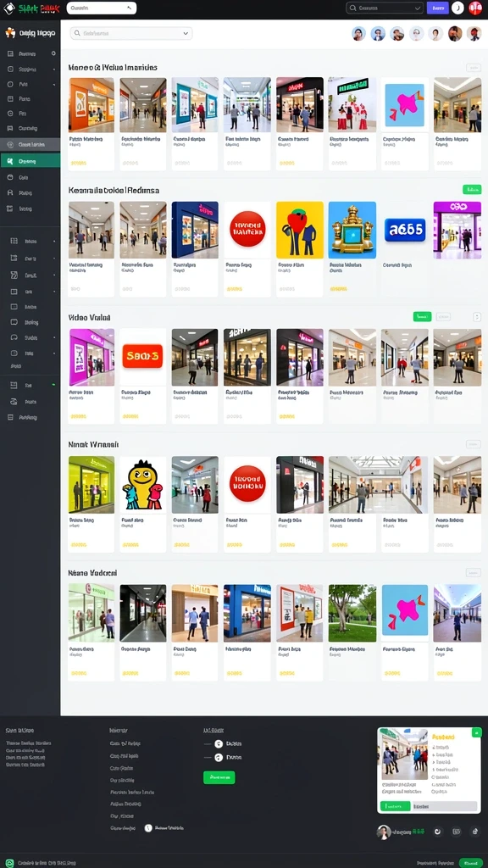Image resolution: width=488 pixels, height=868 pixels.
Task: Click the top-left white search field
Action: (x=102, y=8)
